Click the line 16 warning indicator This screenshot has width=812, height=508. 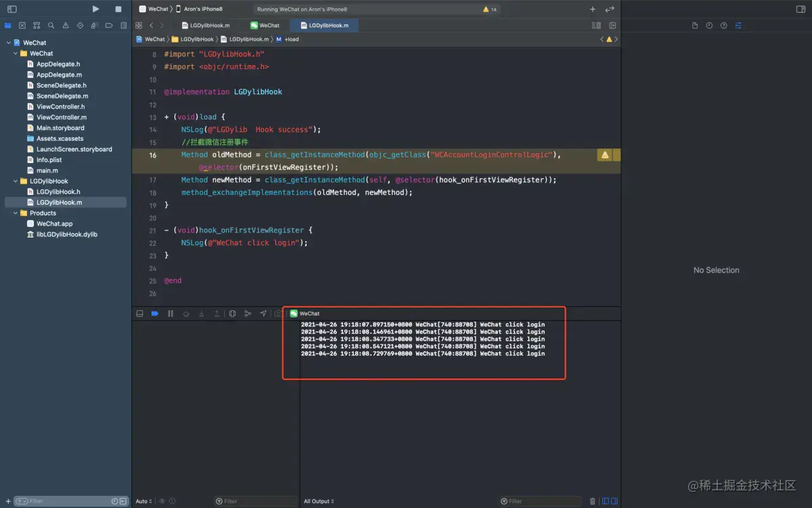[605, 155]
